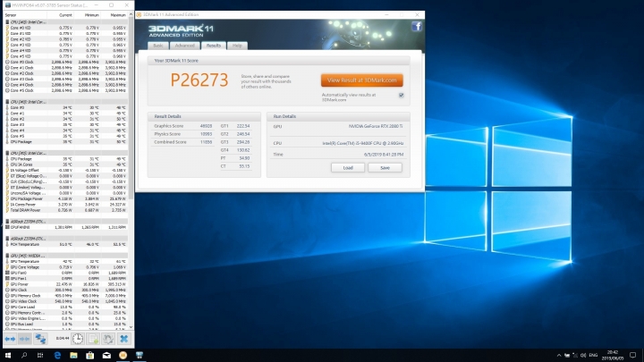Open the Windows Start menu

(x=8, y=355)
